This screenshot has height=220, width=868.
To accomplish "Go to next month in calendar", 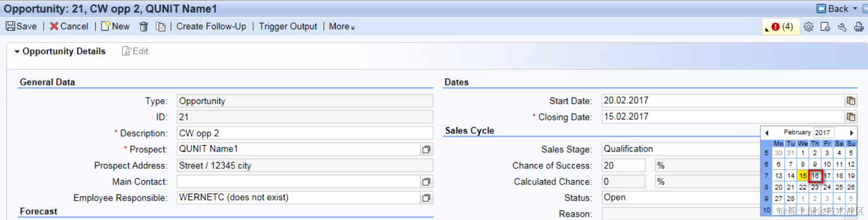I will (851, 133).
